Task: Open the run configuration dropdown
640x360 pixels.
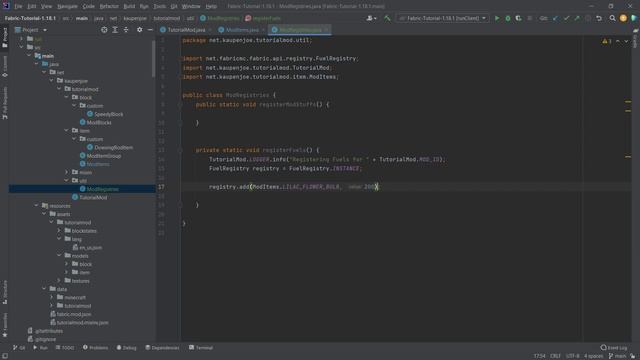Action: [443, 18]
